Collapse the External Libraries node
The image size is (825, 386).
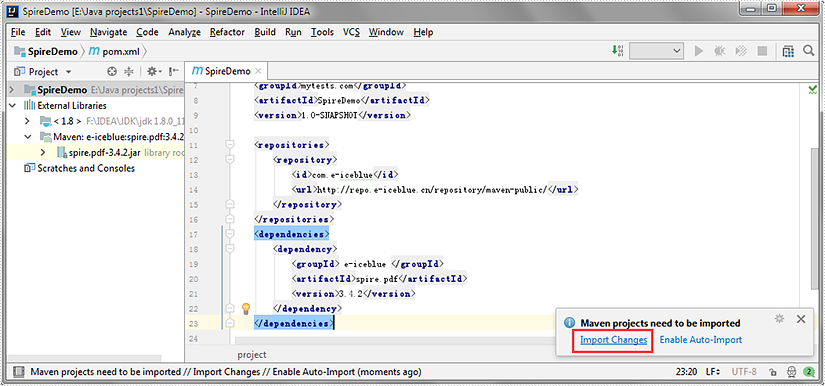(12, 106)
